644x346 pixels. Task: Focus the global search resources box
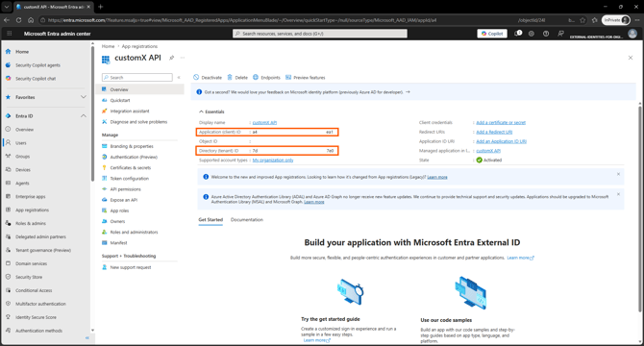pyautogui.click(x=320, y=34)
